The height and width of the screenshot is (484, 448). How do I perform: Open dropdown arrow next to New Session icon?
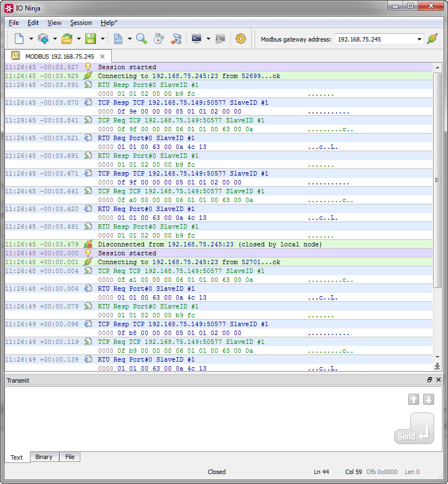31,39
